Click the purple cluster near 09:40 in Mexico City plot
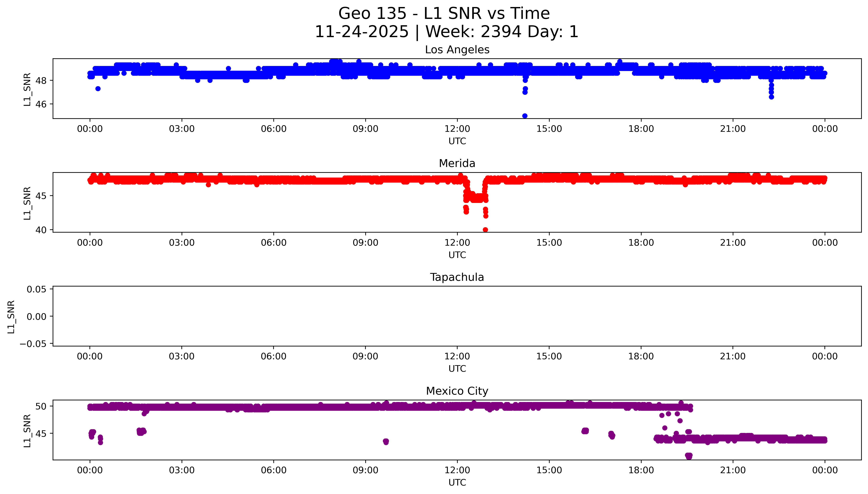Viewport: 868px width, 494px height. pyautogui.click(x=386, y=441)
